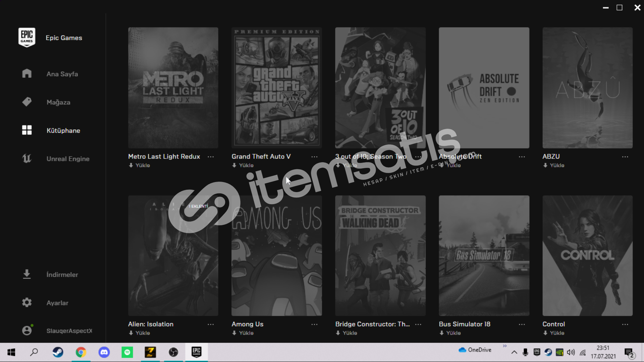
Task: Select the ABZU cover art
Action: coord(588,88)
